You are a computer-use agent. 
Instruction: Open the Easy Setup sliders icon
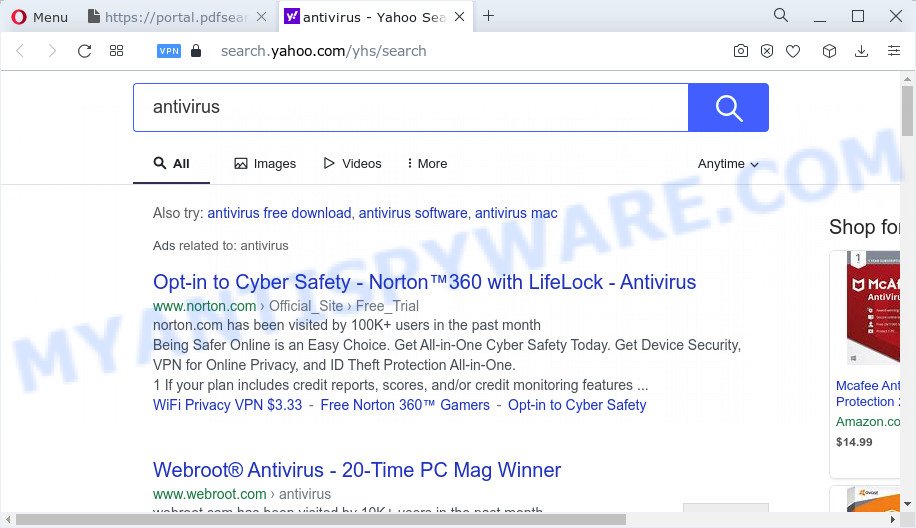coord(894,51)
